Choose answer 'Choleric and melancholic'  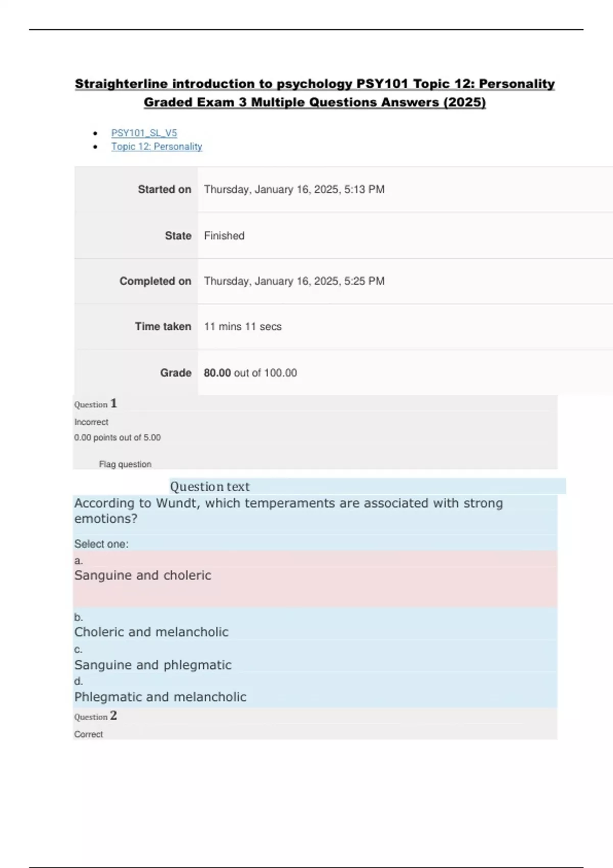[151, 632]
